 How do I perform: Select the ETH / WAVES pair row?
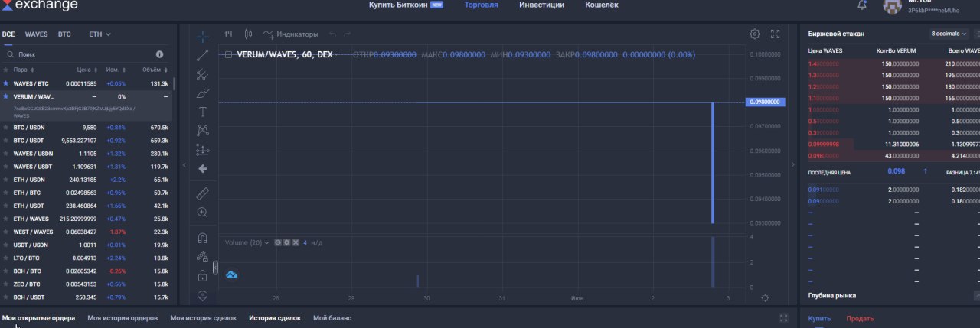coord(86,219)
